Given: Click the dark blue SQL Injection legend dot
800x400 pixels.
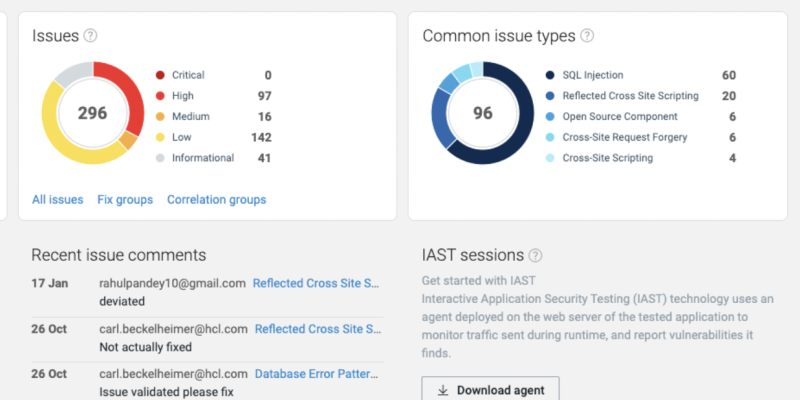Looking at the screenshot, I should [x=550, y=75].
